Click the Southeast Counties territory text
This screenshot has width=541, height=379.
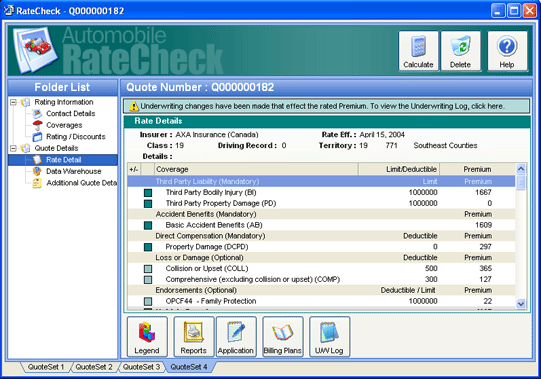click(x=445, y=146)
